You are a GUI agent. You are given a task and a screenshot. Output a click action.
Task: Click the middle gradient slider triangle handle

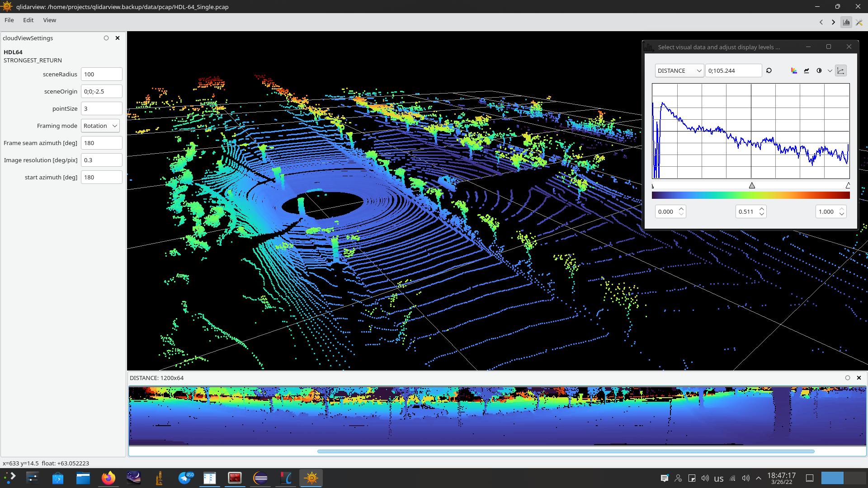[x=752, y=185]
